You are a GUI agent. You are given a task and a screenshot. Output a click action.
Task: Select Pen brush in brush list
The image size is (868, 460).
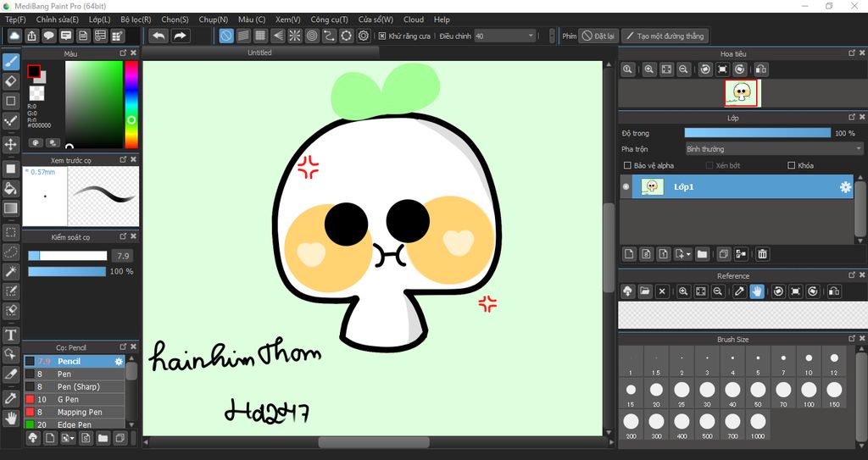coord(75,374)
